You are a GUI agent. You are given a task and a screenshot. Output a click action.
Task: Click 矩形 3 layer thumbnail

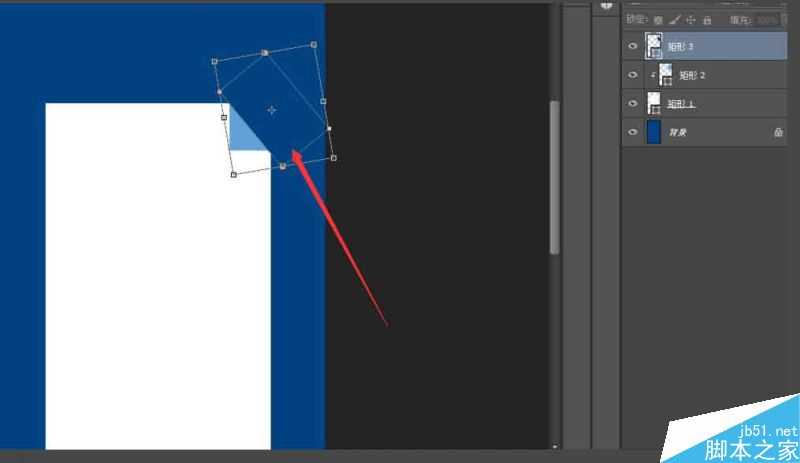(x=655, y=46)
